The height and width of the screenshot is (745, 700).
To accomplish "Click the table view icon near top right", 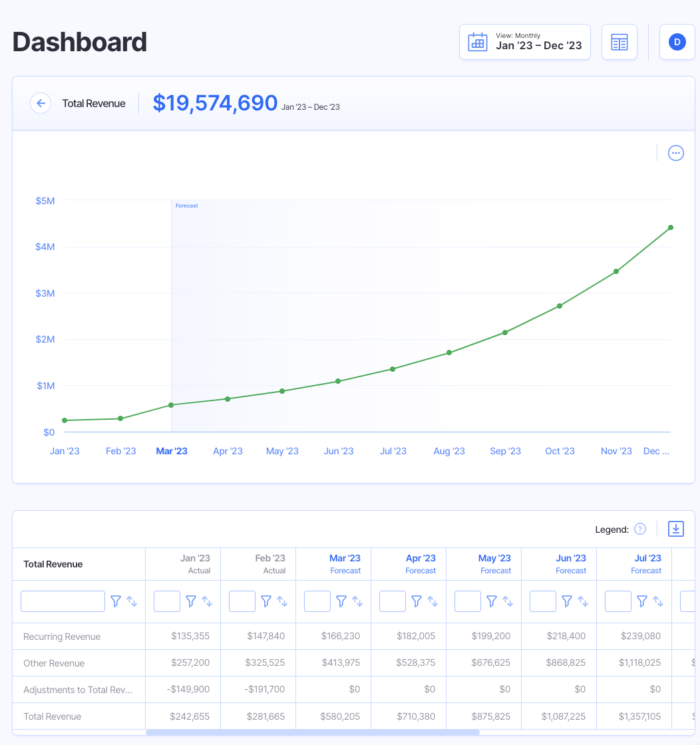I will 619,41.
